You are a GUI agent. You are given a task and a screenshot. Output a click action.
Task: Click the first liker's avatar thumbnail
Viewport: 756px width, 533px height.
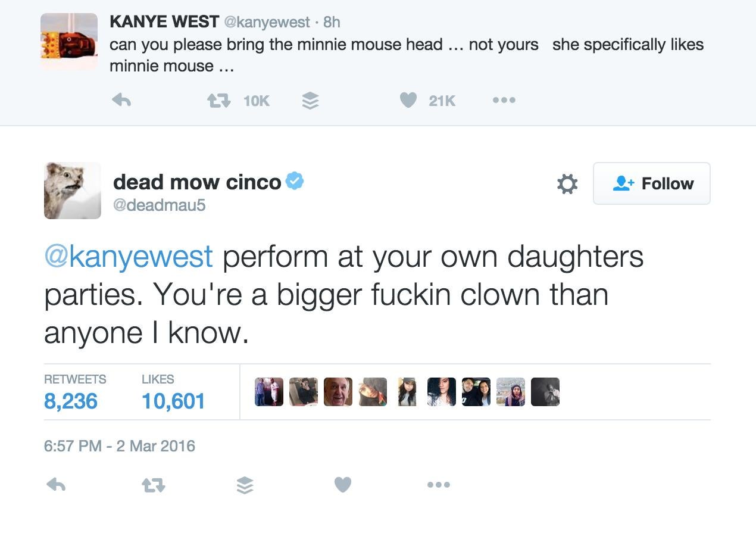coord(269,392)
